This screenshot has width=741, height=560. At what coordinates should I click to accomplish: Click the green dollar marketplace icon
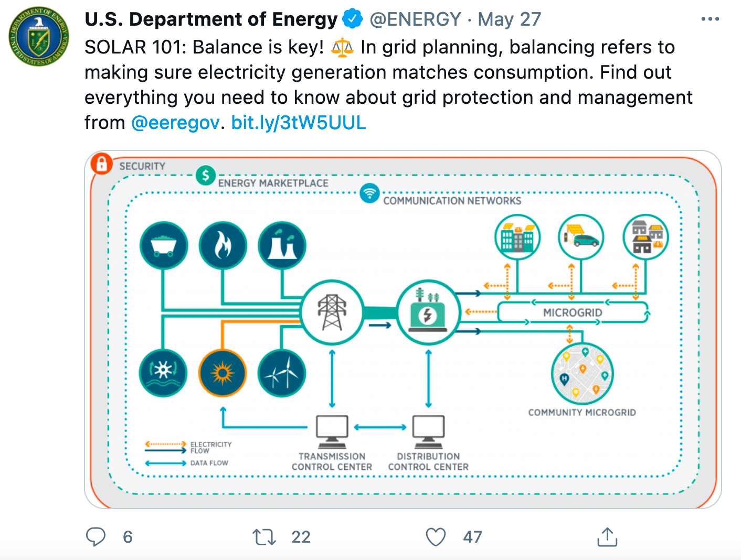[206, 175]
